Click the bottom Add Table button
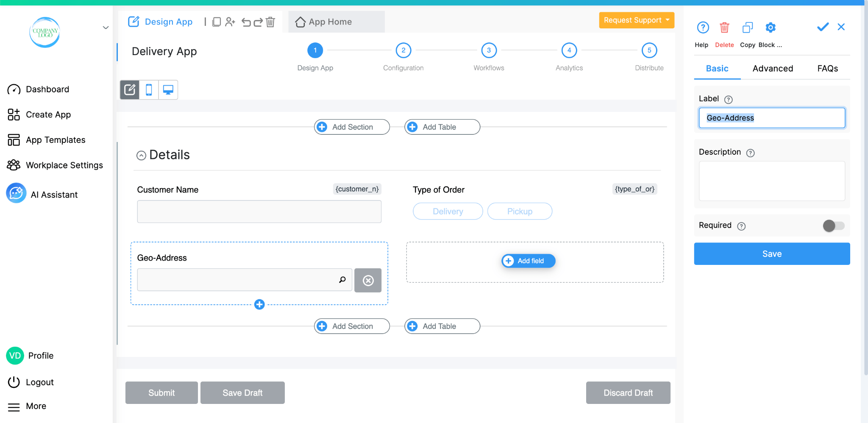Viewport: 868px width, 423px height. pyautogui.click(x=442, y=326)
